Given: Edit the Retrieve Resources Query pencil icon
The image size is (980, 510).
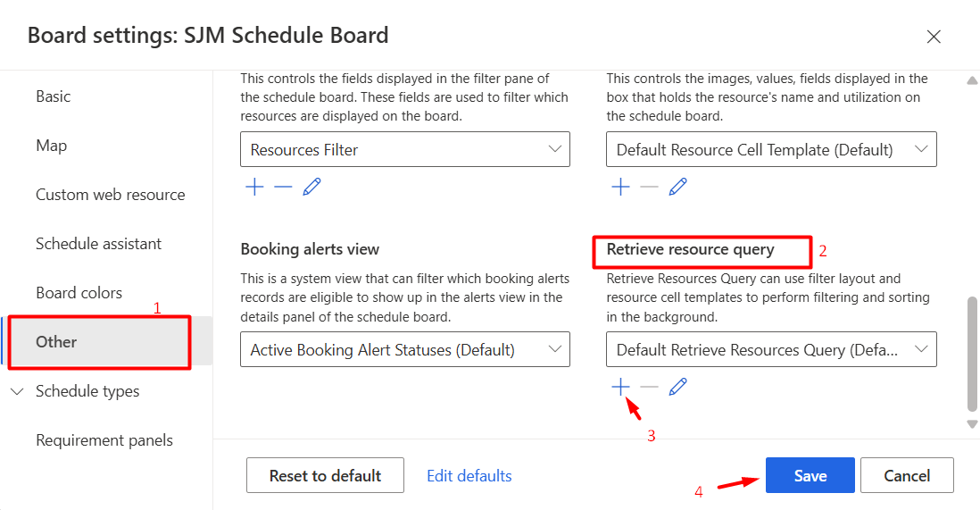Looking at the screenshot, I should (x=678, y=387).
